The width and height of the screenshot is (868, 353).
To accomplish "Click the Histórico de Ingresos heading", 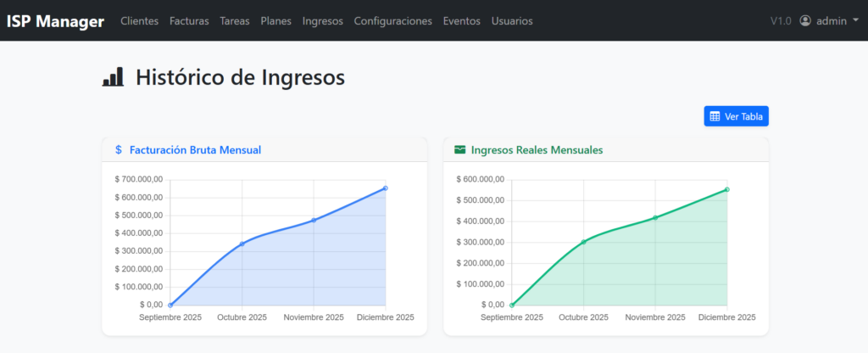I will coord(240,77).
